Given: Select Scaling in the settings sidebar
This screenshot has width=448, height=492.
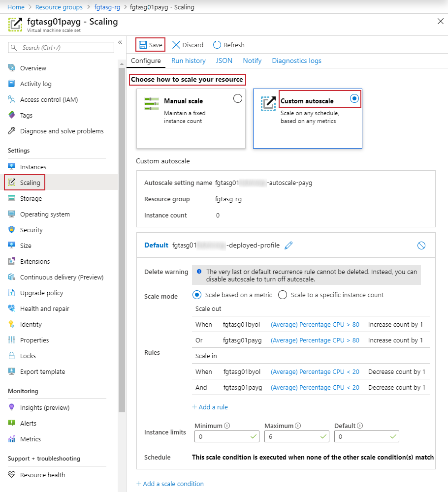Looking at the screenshot, I should (30, 182).
